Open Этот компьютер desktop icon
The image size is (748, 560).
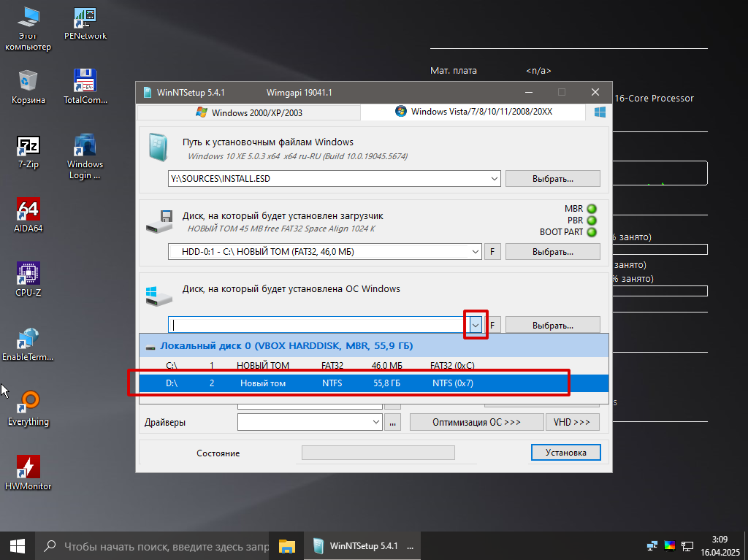tap(28, 28)
